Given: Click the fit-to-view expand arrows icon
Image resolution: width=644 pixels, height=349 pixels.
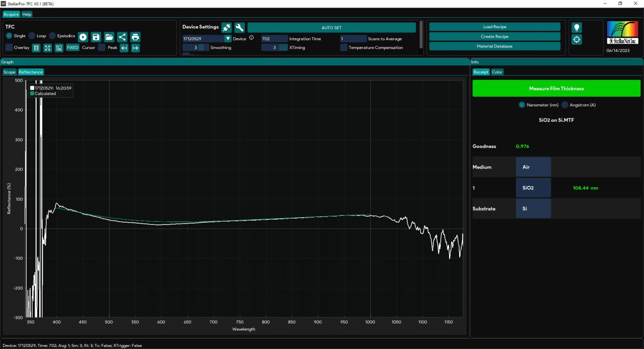Looking at the screenshot, I should (x=48, y=48).
